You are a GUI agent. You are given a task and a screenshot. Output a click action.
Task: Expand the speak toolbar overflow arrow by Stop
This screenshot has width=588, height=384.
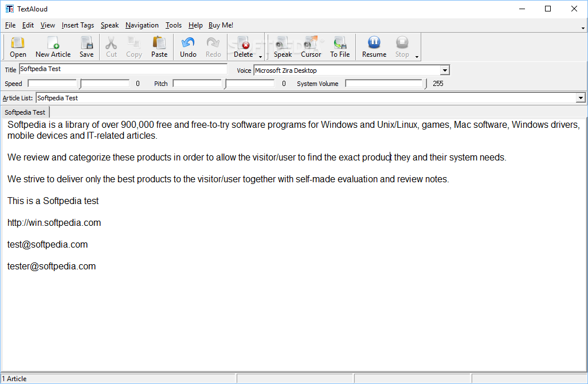coord(417,57)
